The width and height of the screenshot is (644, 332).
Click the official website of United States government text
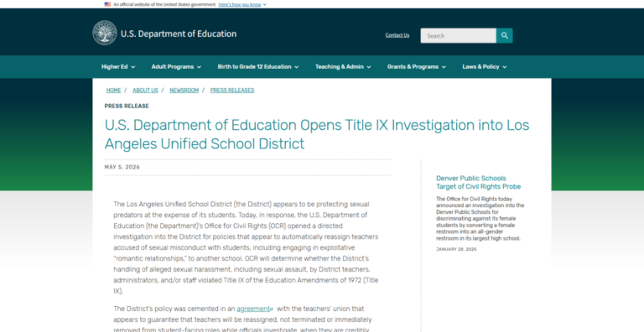click(164, 4)
